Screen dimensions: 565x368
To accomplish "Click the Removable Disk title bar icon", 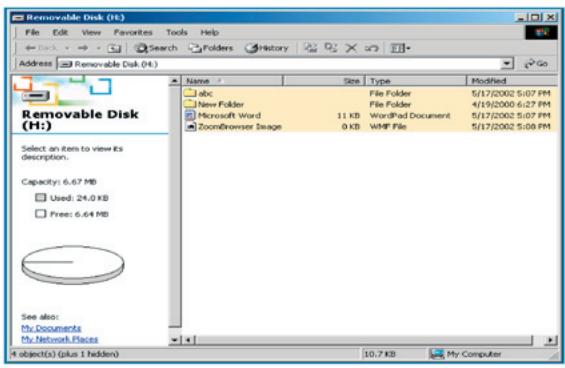I will click(x=18, y=17).
